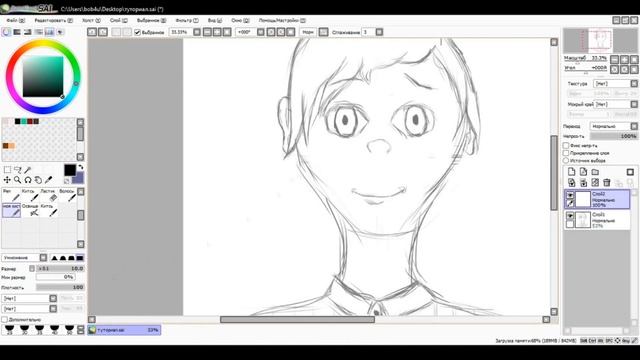Screen dimensions: 640x360
Task: Swap foreground and background colors
Action: [x=81, y=167]
